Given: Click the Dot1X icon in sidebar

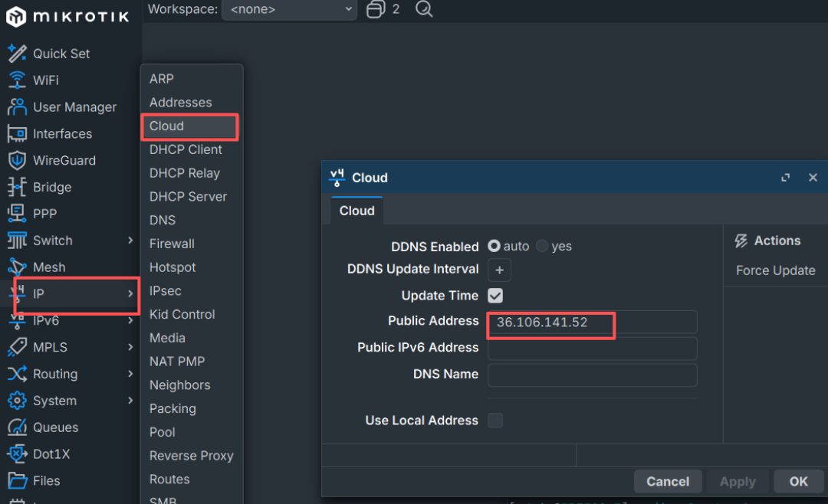Looking at the screenshot, I should [x=17, y=454].
